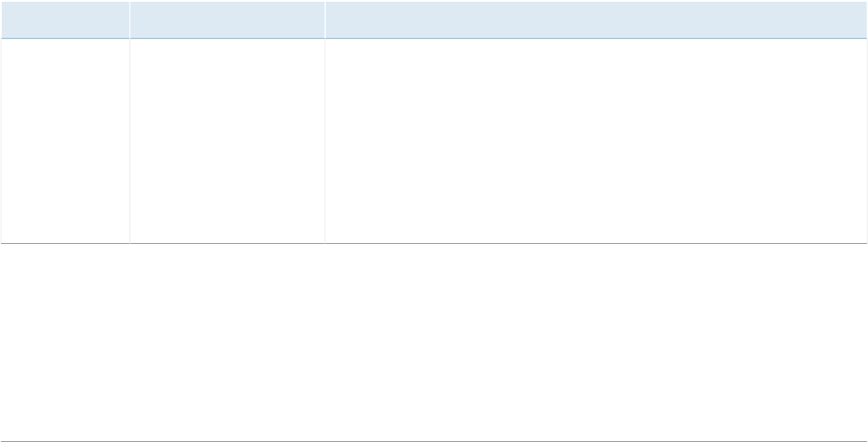This screenshot has width=868, height=442.
Task: Click the widest column's blue header cell
Action: tap(596, 19)
